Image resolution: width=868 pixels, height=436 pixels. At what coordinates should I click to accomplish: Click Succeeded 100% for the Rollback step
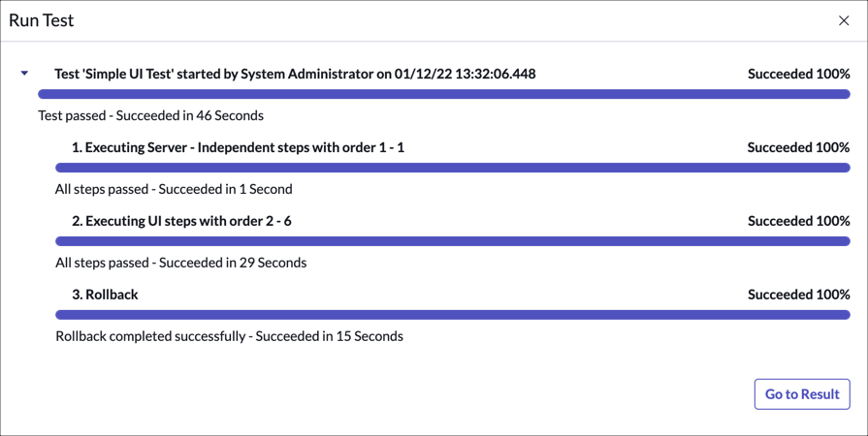tap(798, 295)
